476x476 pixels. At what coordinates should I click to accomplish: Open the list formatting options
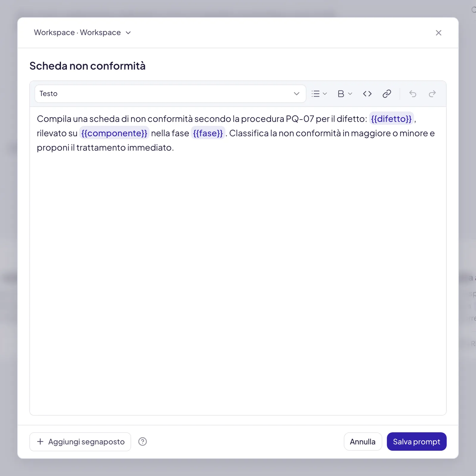click(x=319, y=94)
